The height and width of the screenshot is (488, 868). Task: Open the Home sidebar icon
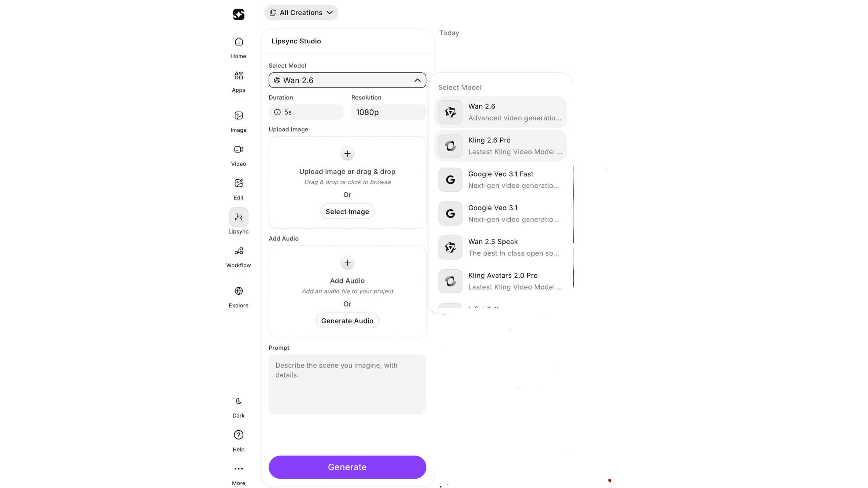click(x=238, y=42)
